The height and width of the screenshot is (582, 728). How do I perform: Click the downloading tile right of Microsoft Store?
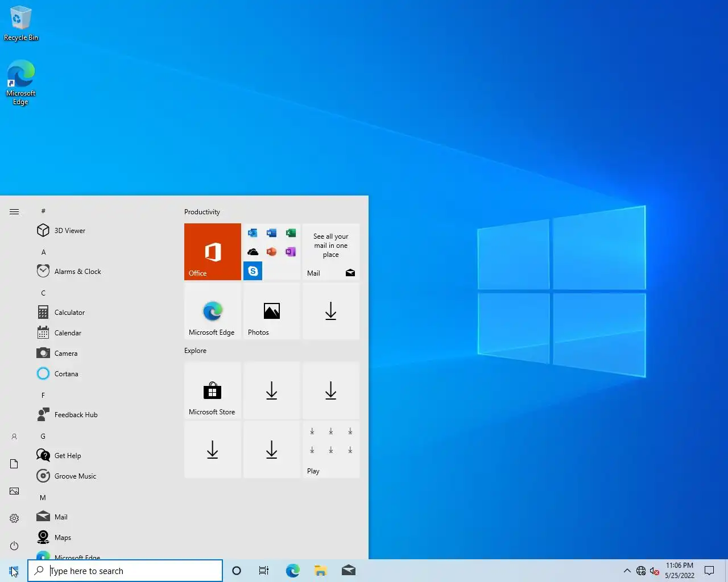[x=272, y=390]
